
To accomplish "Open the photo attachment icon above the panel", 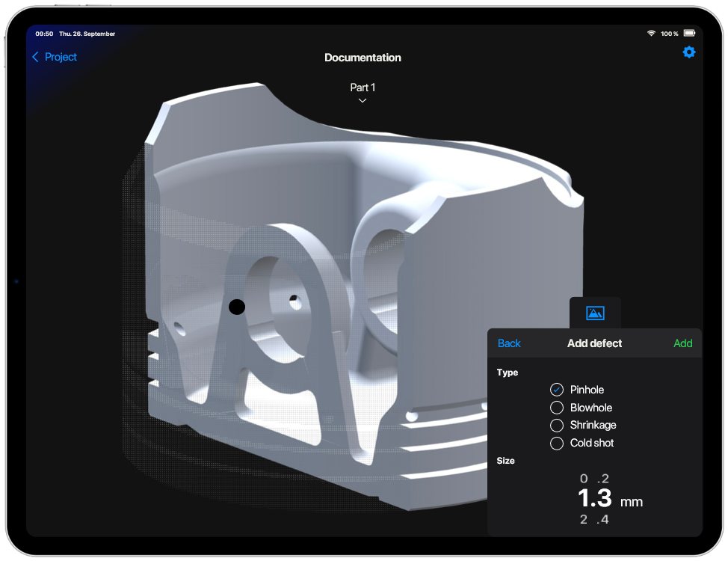I will click(x=594, y=313).
